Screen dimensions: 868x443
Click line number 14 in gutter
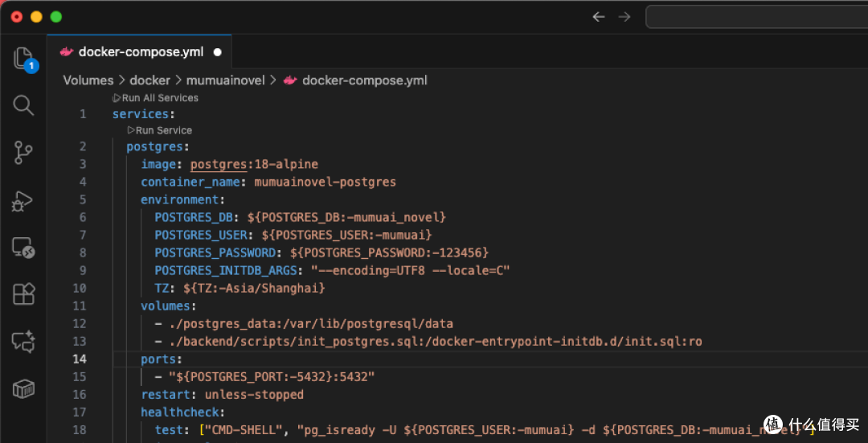point(80,359)
